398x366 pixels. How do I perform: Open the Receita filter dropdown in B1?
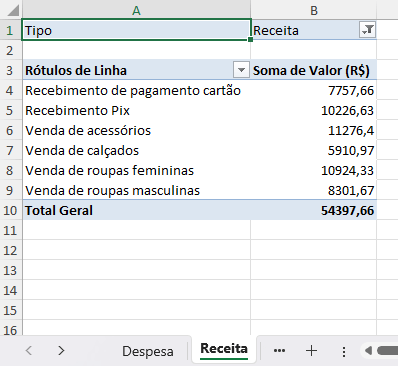tap(367, 30)
